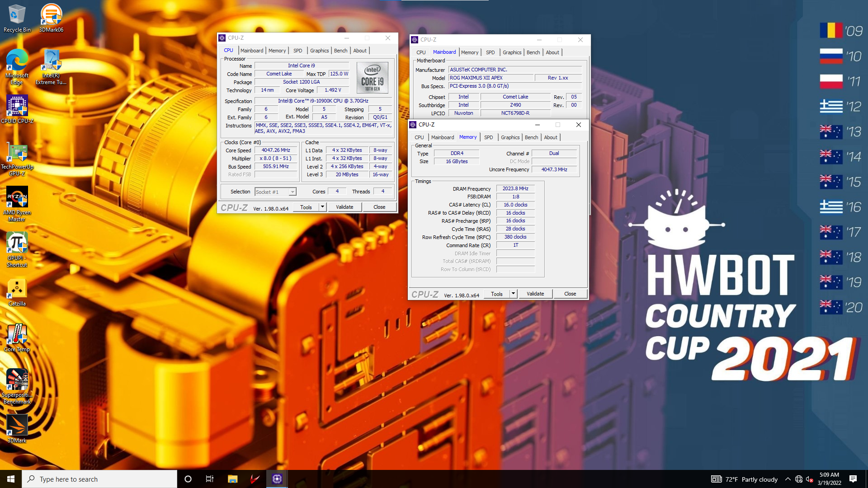Open SPD tab in CPU window
868x488 pixels.
click(297, 51)
